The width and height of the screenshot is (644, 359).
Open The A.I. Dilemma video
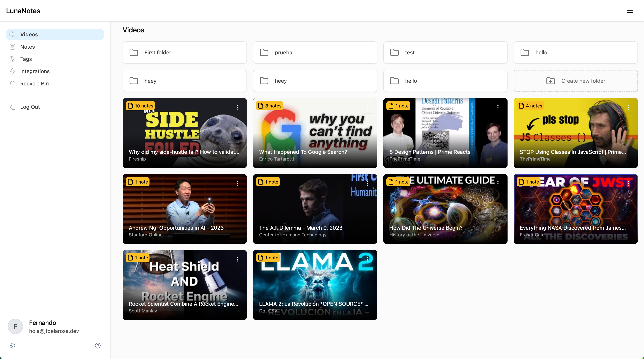tap(315, 209)
